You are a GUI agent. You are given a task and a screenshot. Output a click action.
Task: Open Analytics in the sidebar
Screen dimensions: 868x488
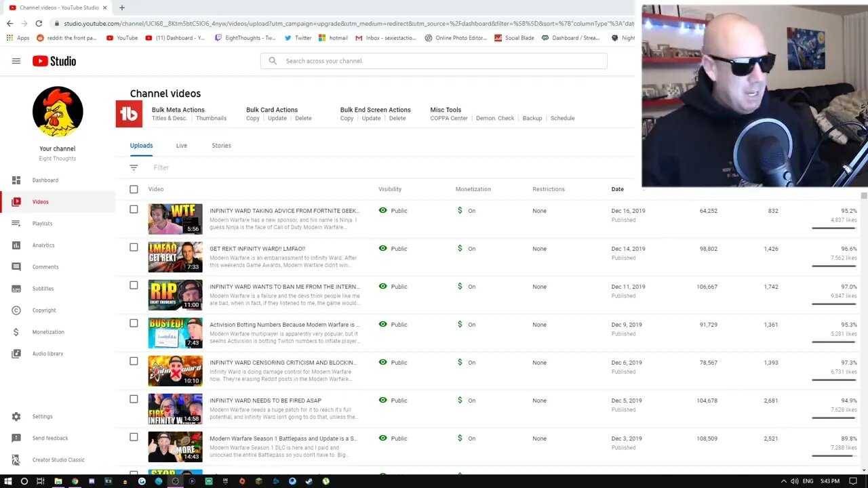tap(58, 245)
